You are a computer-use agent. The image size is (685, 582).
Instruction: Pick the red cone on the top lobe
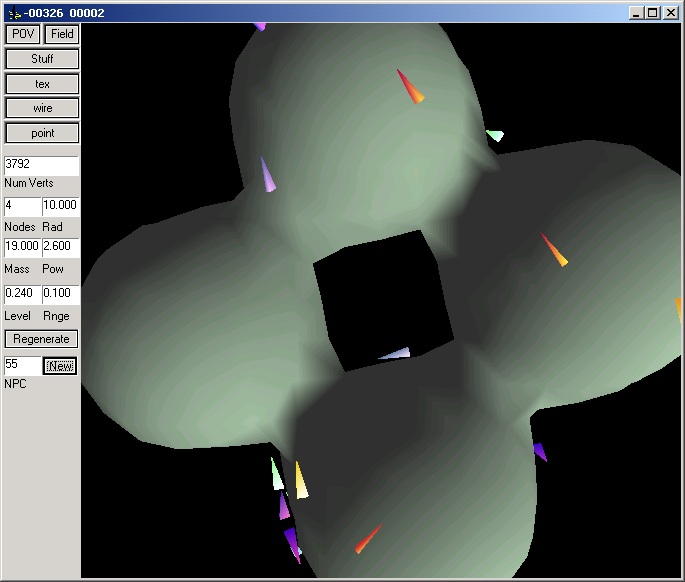410,86
